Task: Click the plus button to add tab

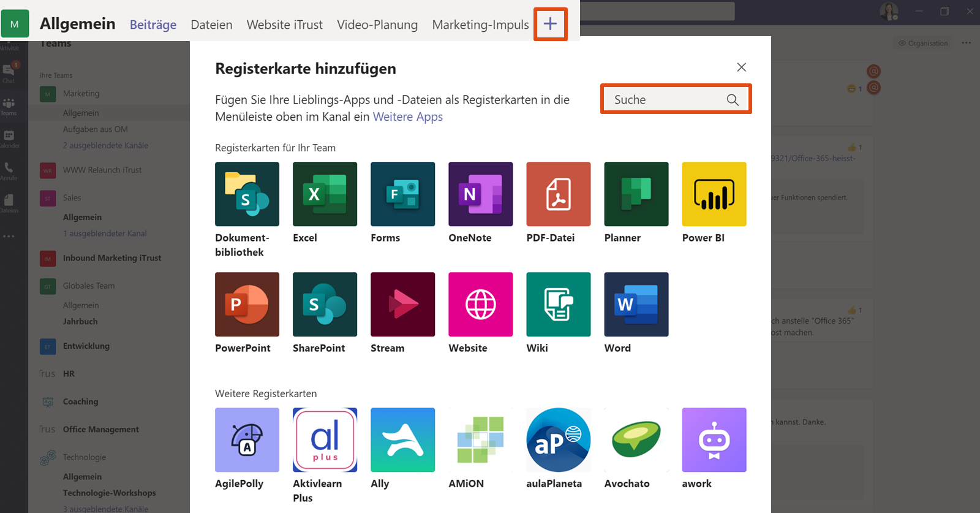Action: [550, 25]
